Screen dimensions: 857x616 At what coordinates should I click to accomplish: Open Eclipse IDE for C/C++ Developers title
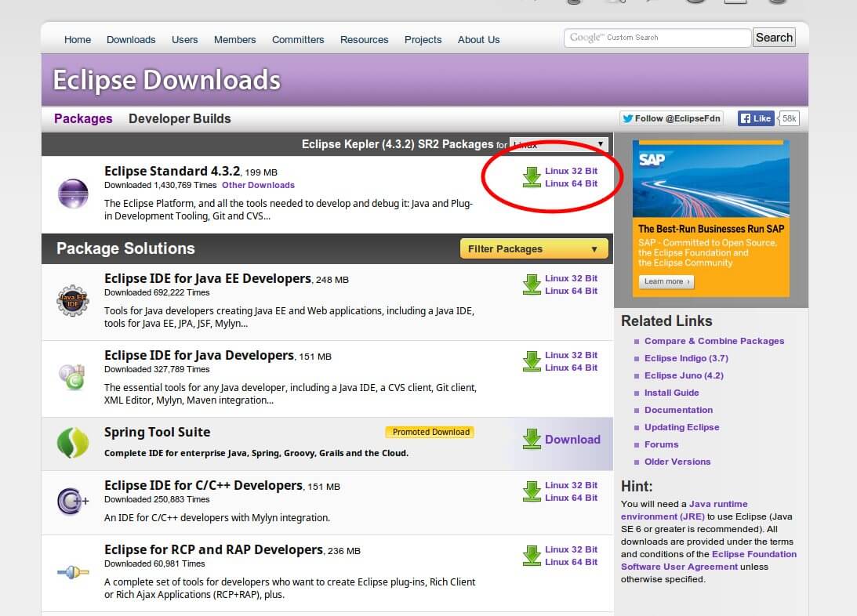pyautogui.click(x=203, y=485)
